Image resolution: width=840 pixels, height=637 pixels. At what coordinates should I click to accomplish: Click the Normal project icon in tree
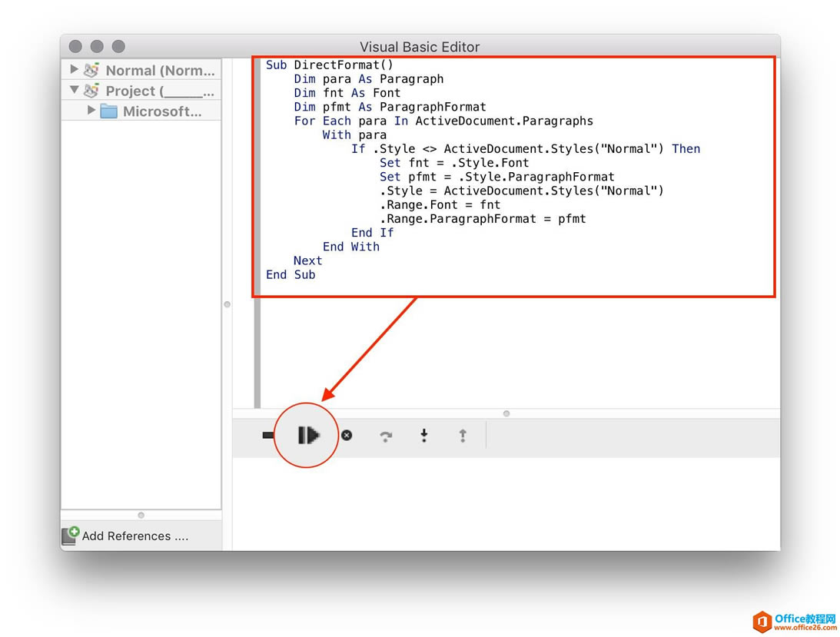click(91, 70)
